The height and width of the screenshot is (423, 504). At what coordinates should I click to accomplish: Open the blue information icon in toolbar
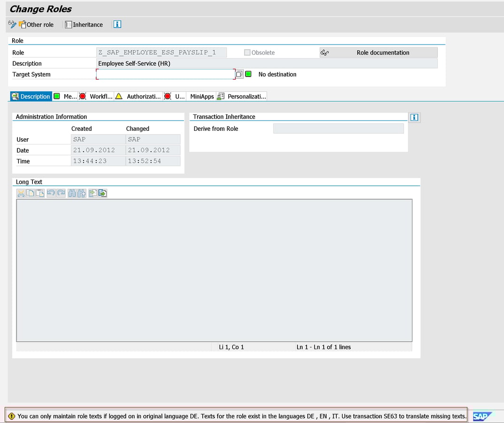[x=117, y=24]
